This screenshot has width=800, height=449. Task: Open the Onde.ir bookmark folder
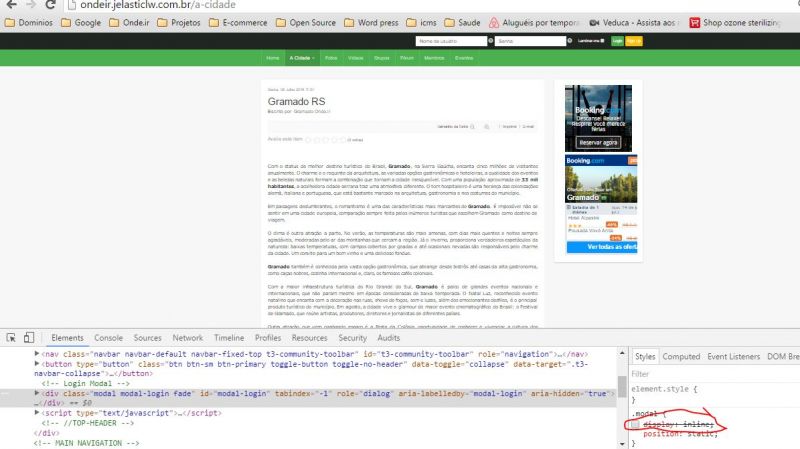(x=129, y=22)
